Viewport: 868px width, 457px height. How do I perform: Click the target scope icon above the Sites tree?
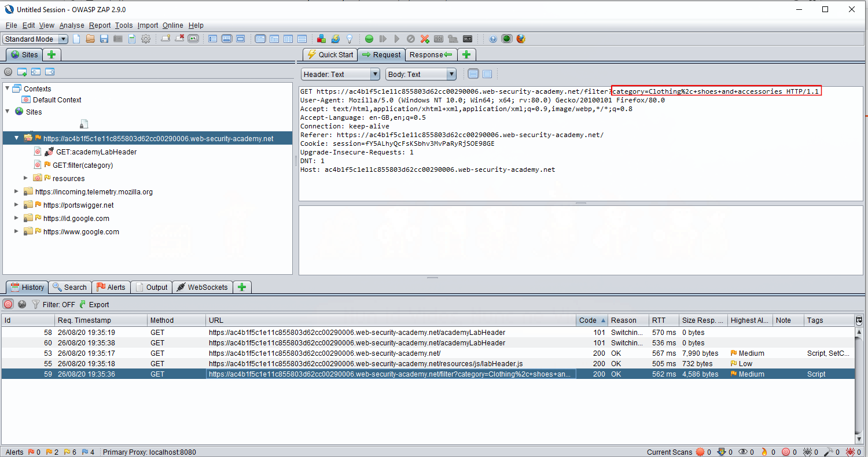(x=8, y=72)
